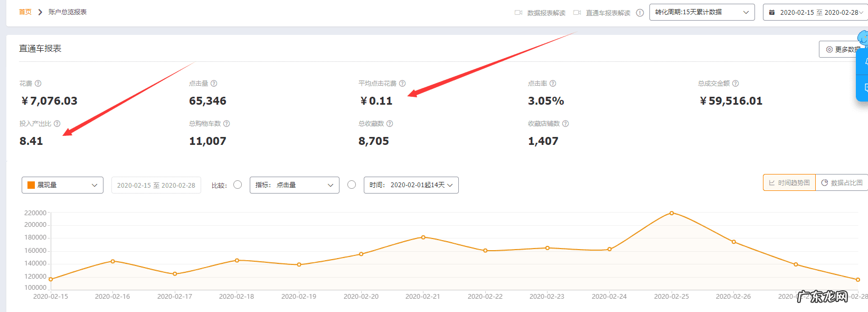
Task: Select the compare radio before 指标 dropdown
Action: point(238,185)
